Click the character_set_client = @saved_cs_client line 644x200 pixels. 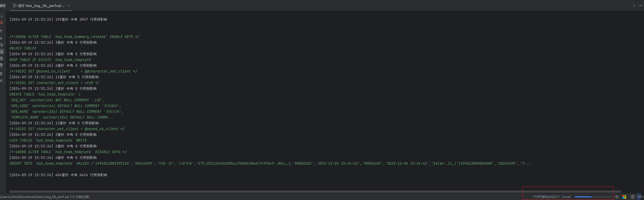click(67, 129)
